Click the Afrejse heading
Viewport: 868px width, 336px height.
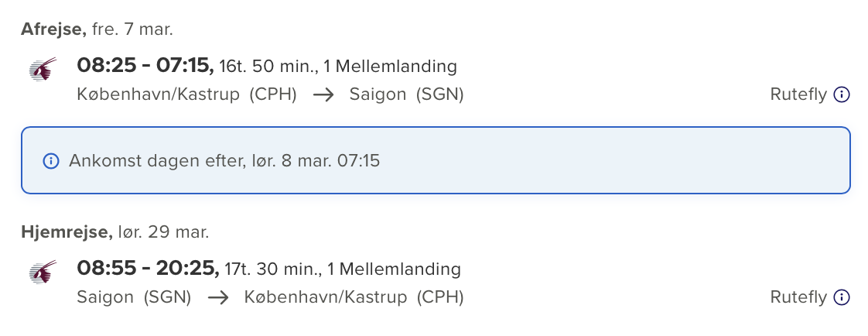pos(53,30)
